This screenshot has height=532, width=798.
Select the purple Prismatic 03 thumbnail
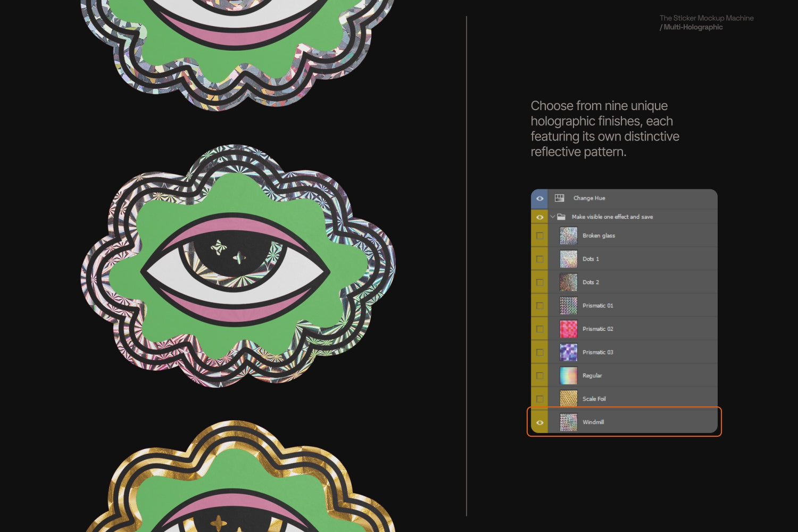[569, 352]
